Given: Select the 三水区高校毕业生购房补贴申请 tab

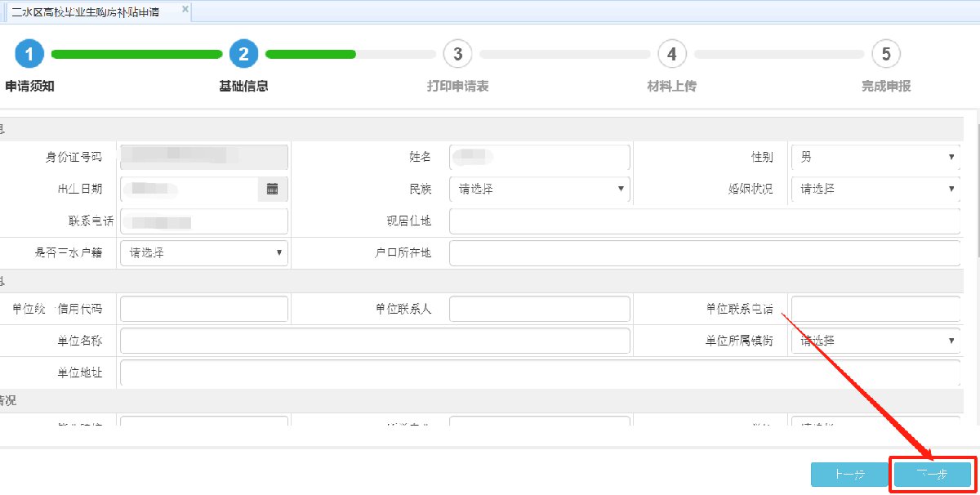Looking at the screenshot, I should 86,11.
